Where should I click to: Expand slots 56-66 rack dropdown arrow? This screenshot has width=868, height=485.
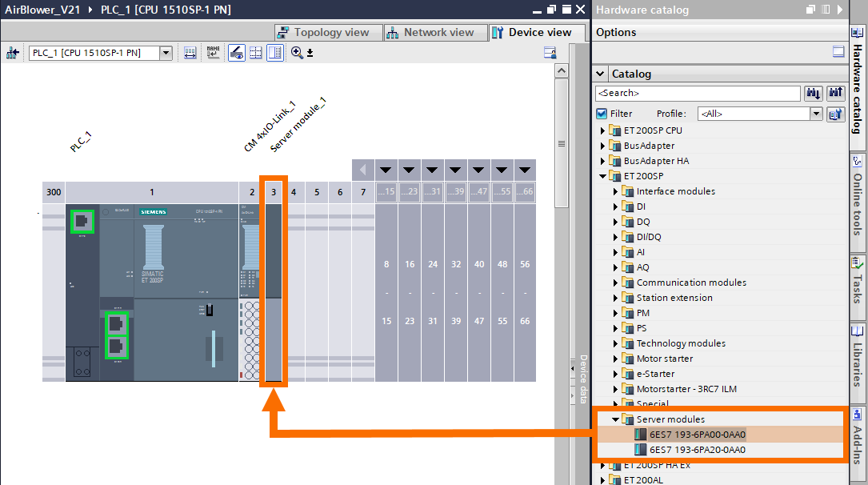(x=525, y=170)
